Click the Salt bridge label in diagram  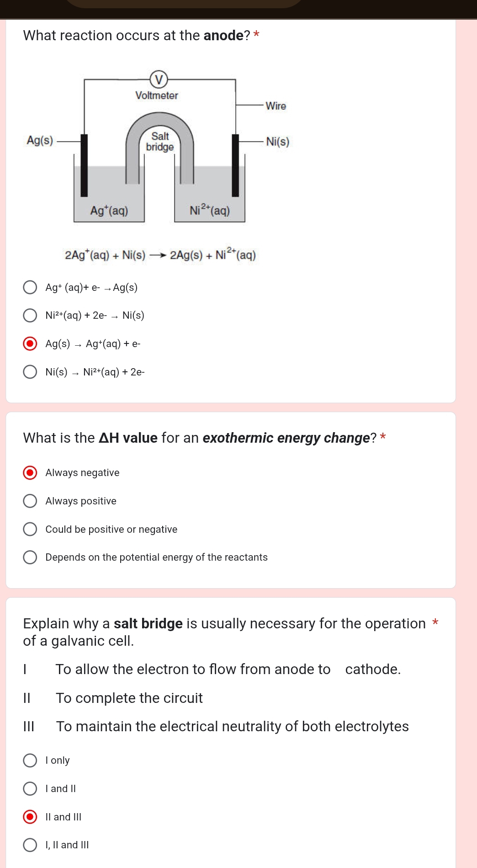pyautogui.click(x=159, y=142)
